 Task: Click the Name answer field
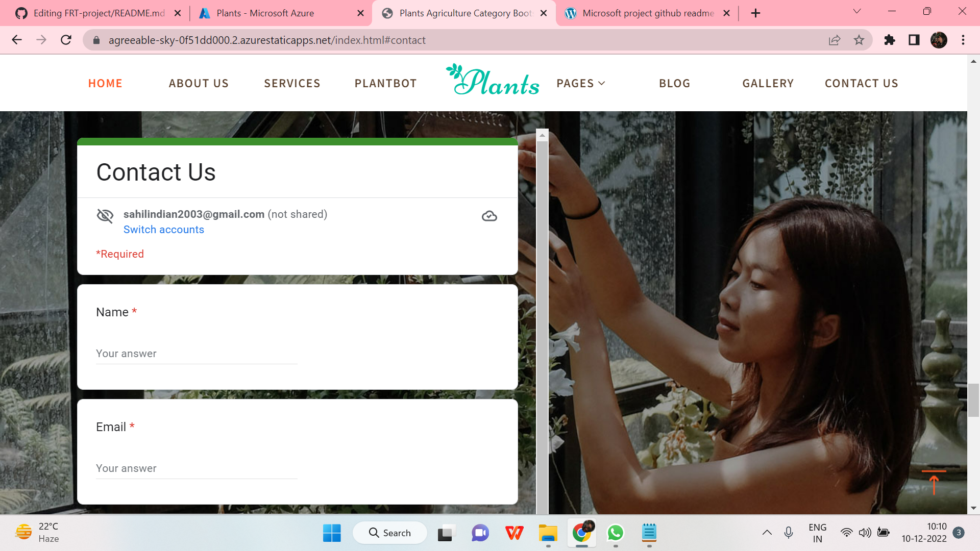[197, 354]
